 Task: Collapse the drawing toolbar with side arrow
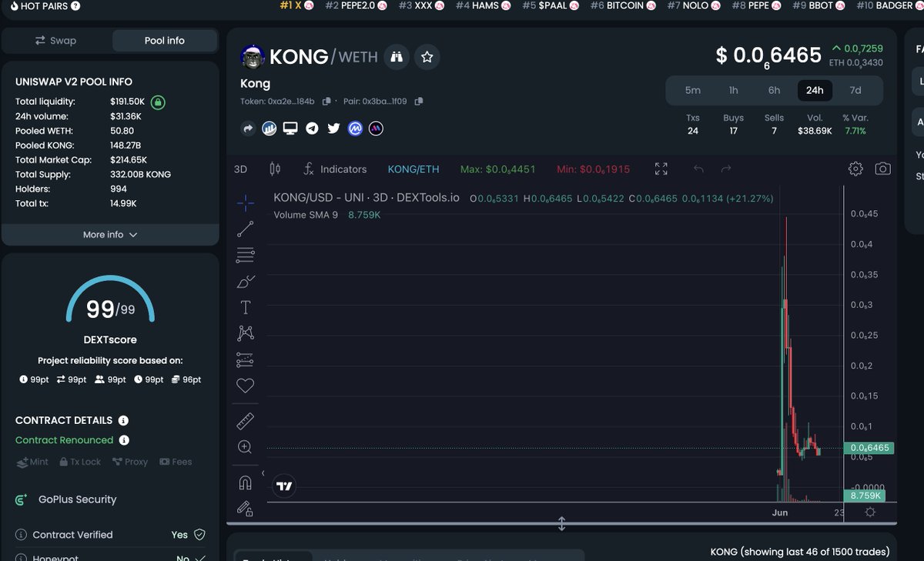pyautogui.click(x=263, y=473)
